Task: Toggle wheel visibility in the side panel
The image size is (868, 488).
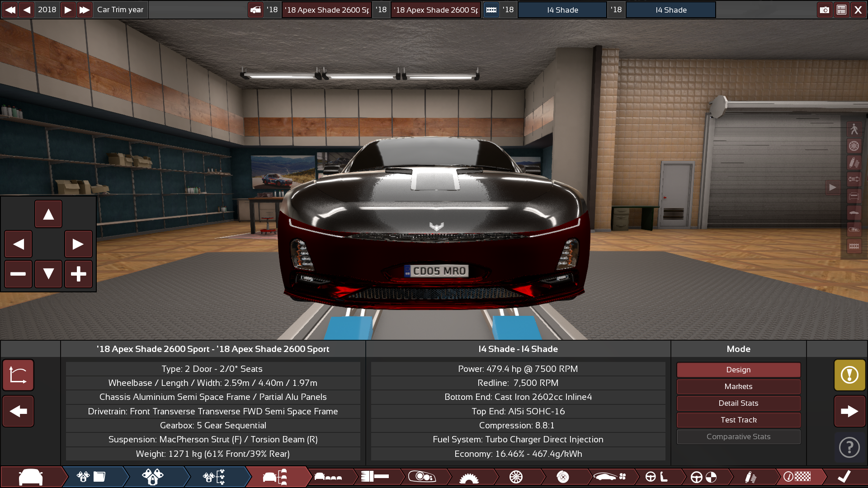Action: tap(854, 146)
